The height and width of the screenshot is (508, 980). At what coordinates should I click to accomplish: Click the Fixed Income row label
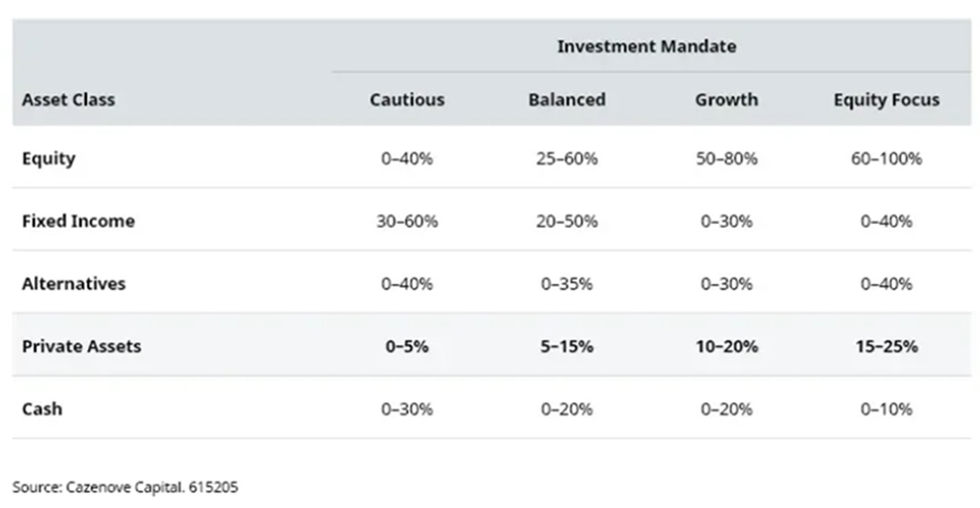(78, 221)
